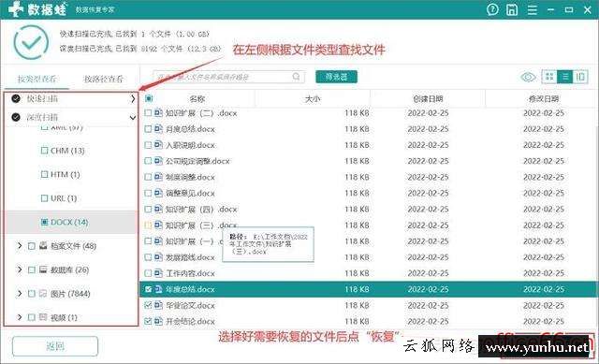Sort by the 大小 column header
599x364 pixels.
pos(313,99)
